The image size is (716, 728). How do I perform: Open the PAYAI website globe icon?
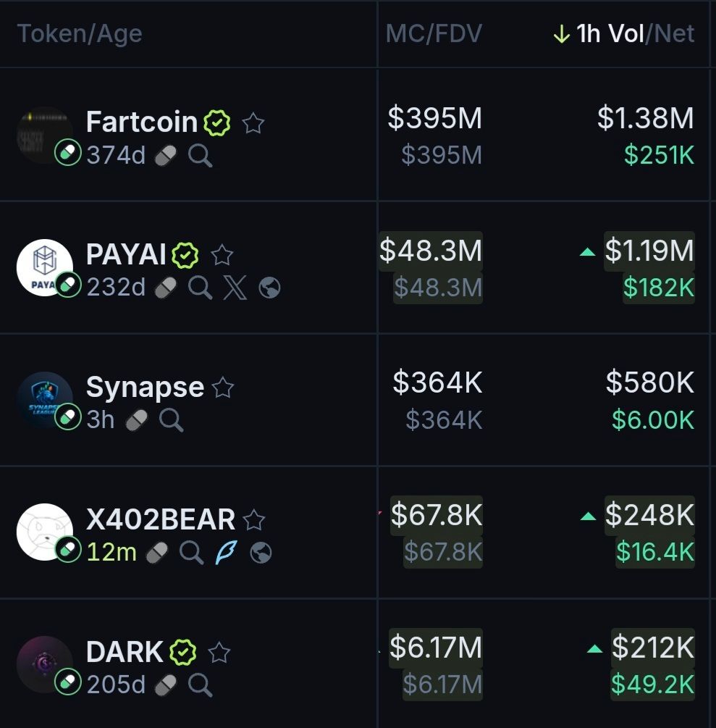pos(269,288)
